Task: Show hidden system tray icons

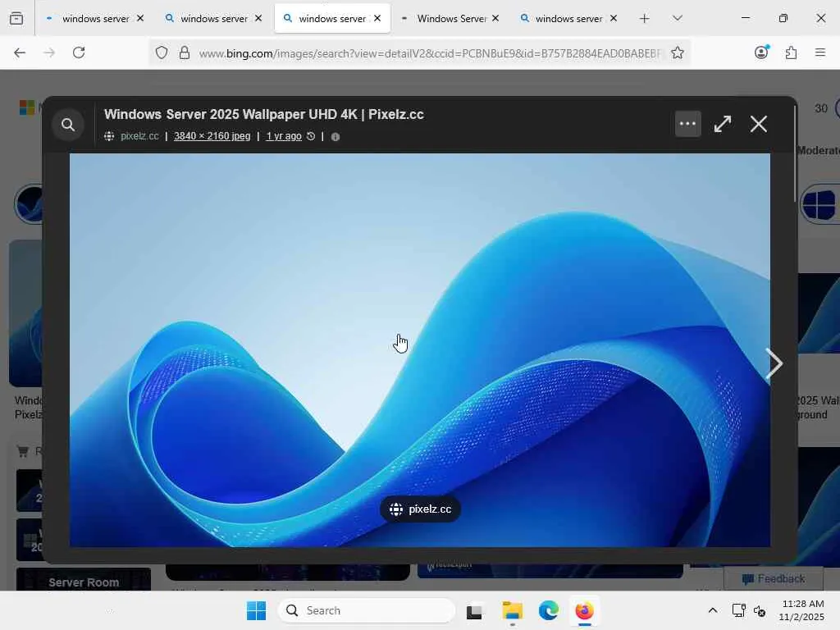Action: 713,610
